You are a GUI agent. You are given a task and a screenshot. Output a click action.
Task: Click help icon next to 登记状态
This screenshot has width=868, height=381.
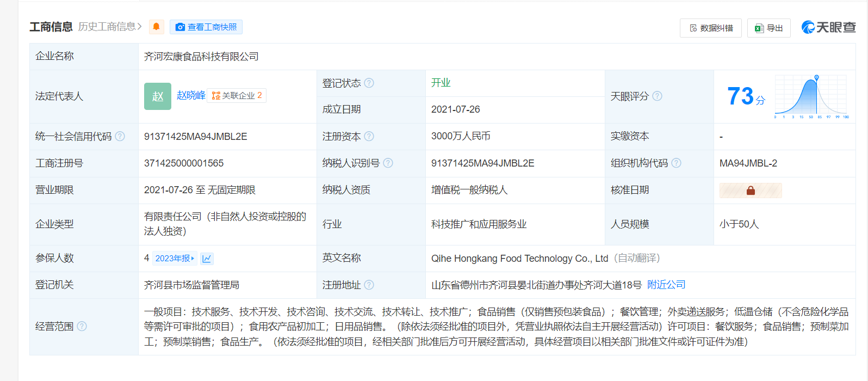click(369, 83)
